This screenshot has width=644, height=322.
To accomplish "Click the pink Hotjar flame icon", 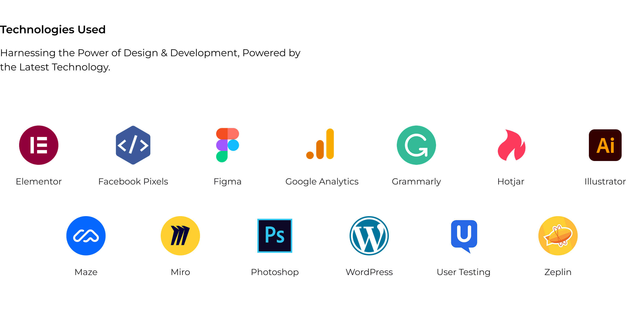I will pos(511,145).
